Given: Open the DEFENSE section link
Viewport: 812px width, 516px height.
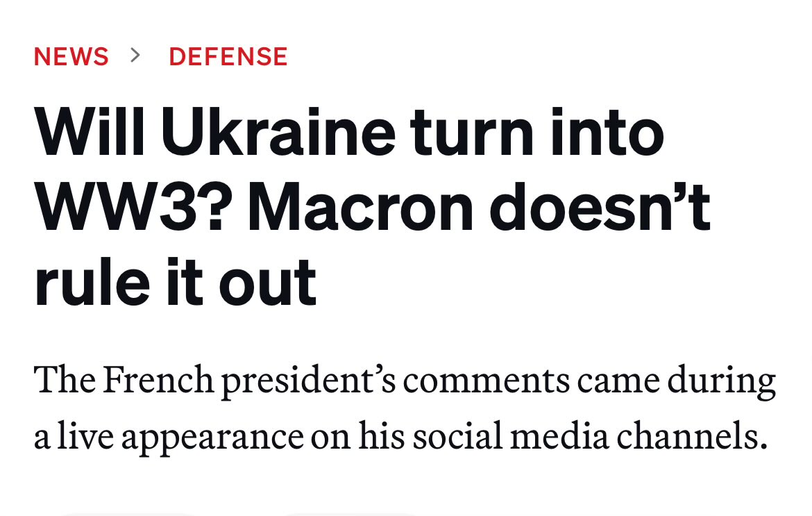Looking at the screenshot, I should pyautogui.click(x=228, y=56).
